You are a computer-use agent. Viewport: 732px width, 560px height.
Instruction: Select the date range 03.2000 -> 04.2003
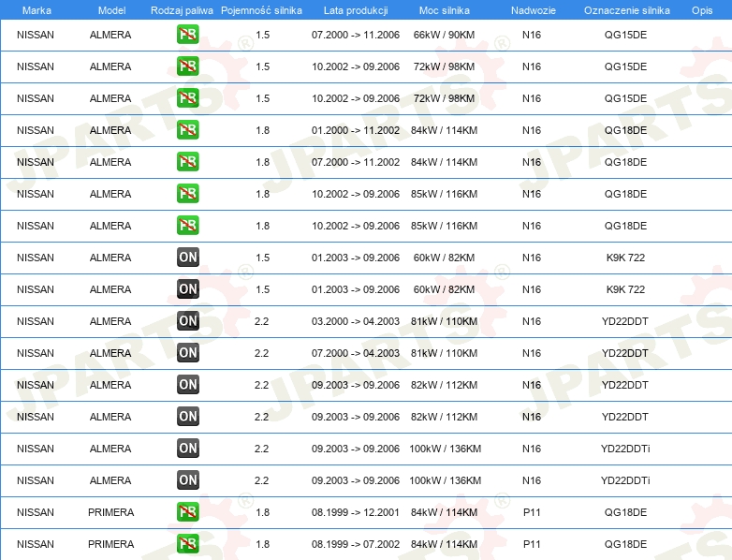356,321
